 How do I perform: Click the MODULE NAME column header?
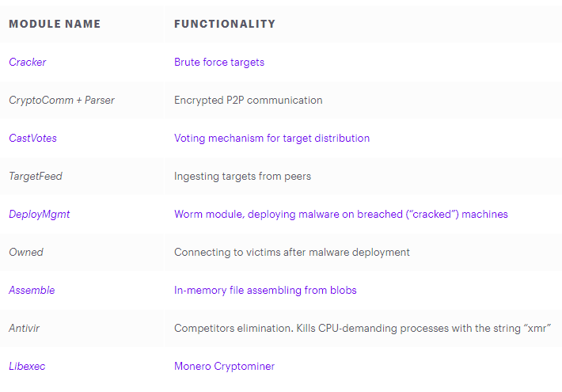coord(55,24)
